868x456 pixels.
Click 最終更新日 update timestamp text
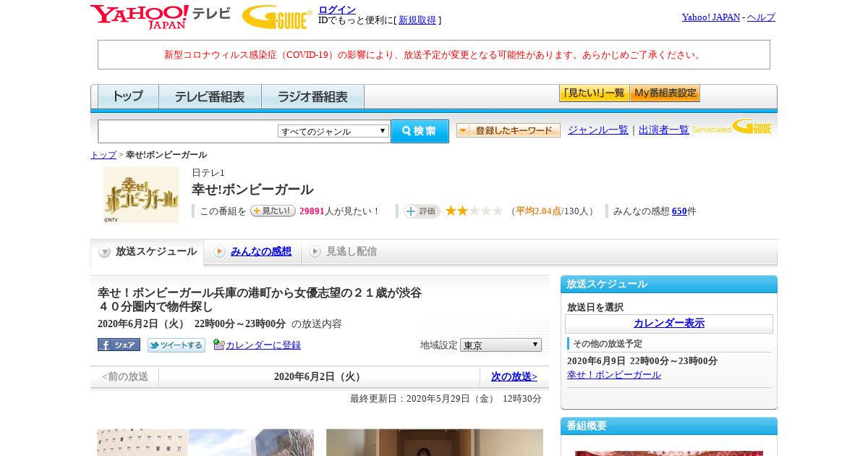pyautogui.click(x=446, y=399)
